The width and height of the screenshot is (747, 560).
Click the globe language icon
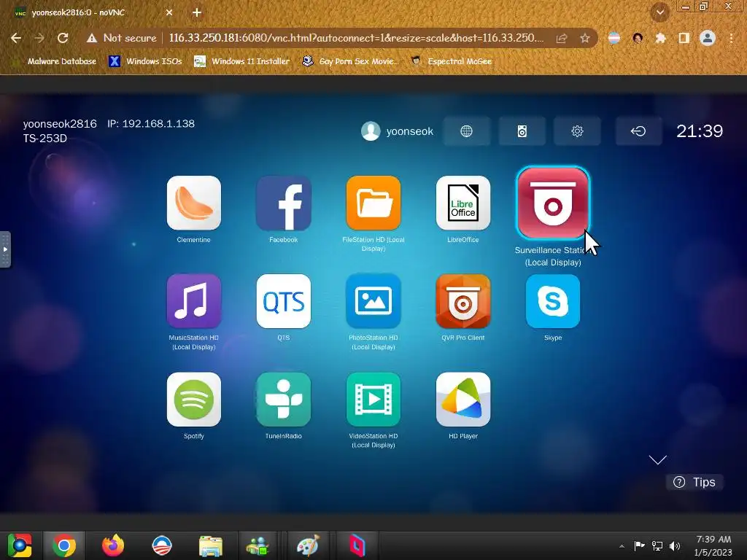[x=466, y=131]
